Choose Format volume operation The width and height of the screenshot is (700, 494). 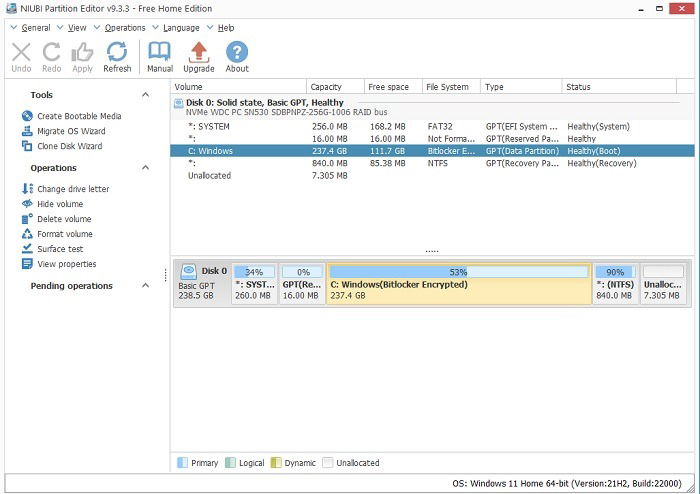click(65, 234)
